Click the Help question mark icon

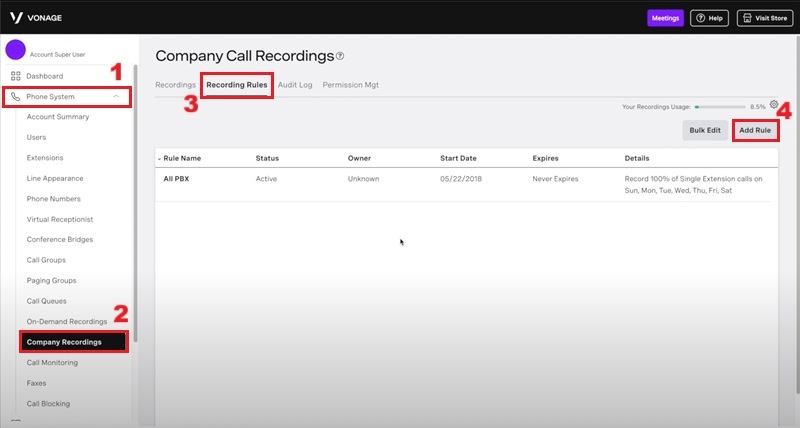(700, 18)
